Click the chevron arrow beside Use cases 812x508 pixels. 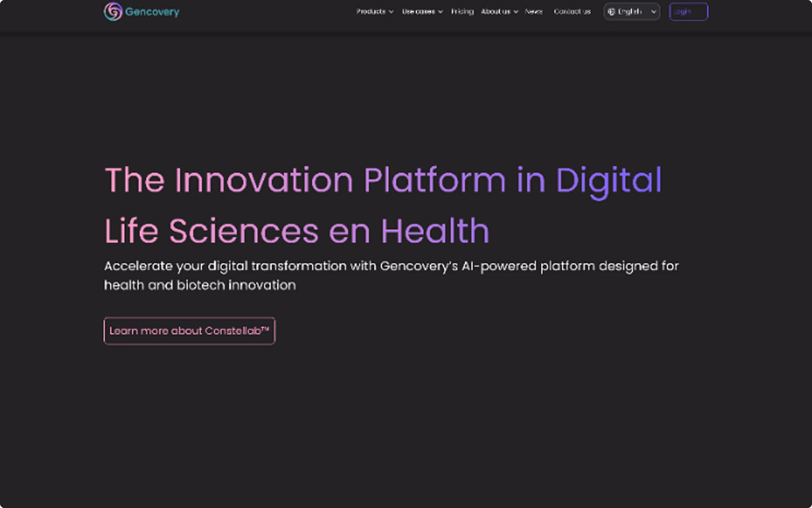coord(440,12)
